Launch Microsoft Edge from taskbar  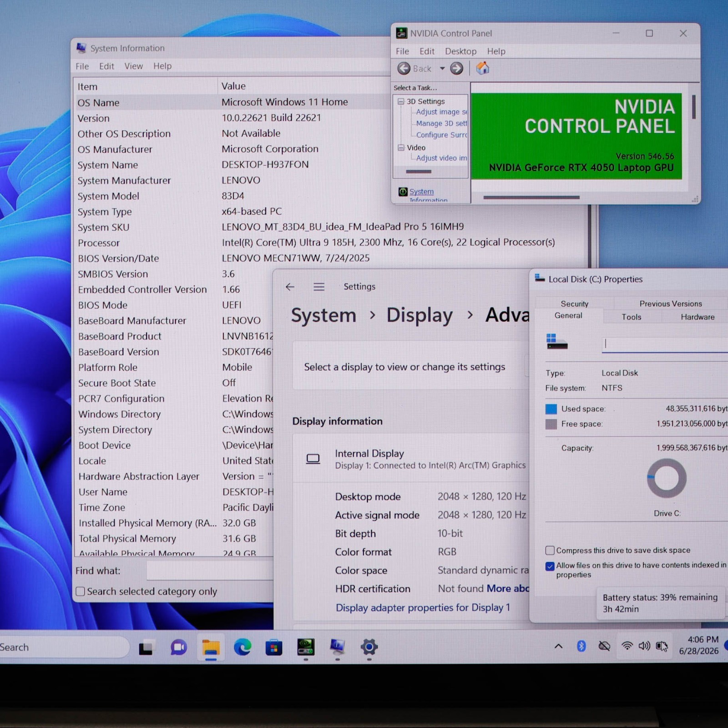[243, 647]
